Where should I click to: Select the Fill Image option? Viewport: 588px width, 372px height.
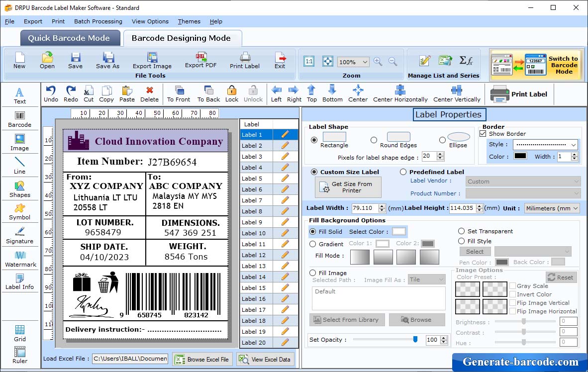pos(313,273)
